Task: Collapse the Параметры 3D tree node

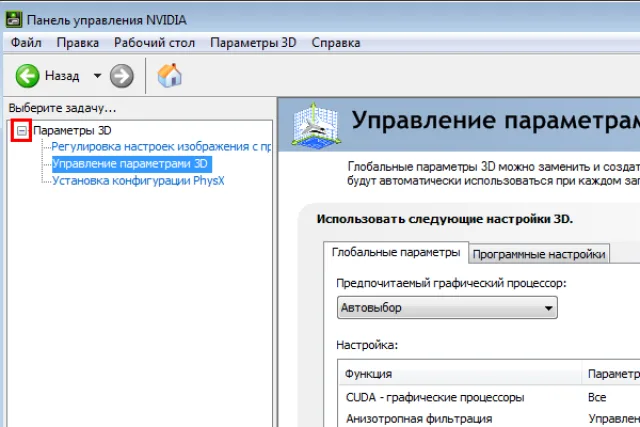Action: [x=22, y=131]
